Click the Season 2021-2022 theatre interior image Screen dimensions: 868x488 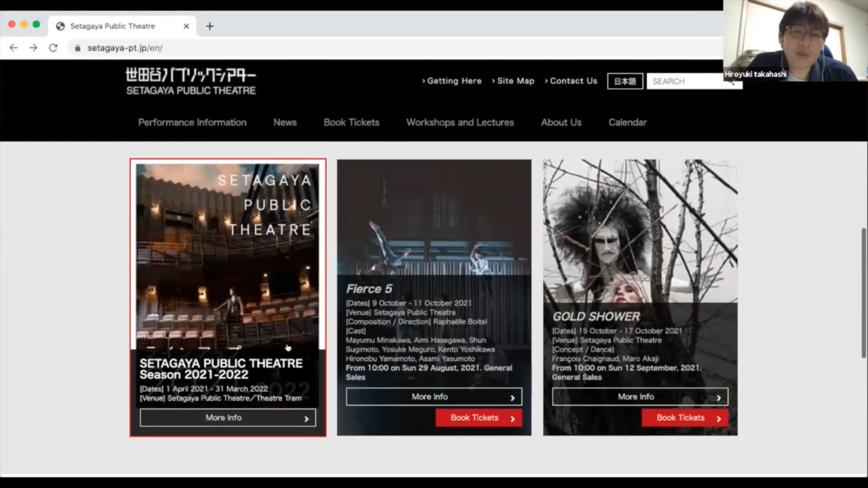228,256
